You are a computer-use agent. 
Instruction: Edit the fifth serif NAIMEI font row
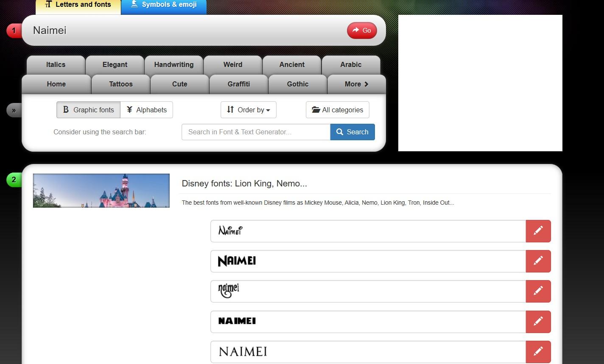538,352
